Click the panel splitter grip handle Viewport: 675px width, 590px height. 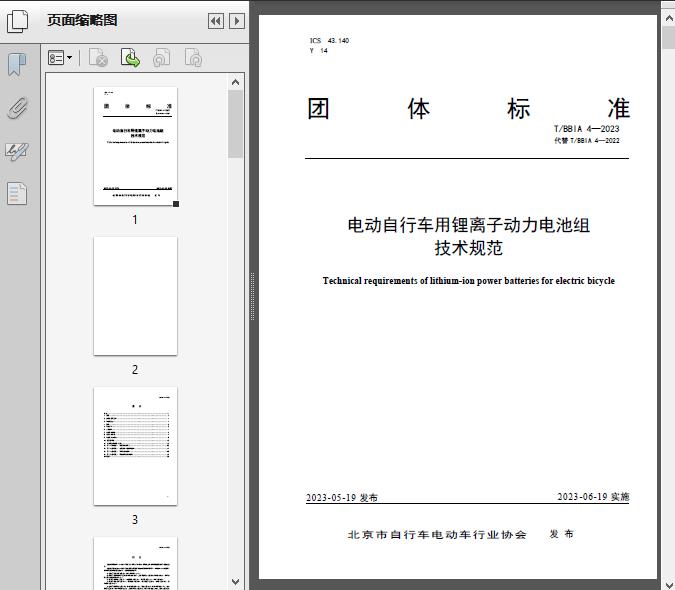point(253,297)
